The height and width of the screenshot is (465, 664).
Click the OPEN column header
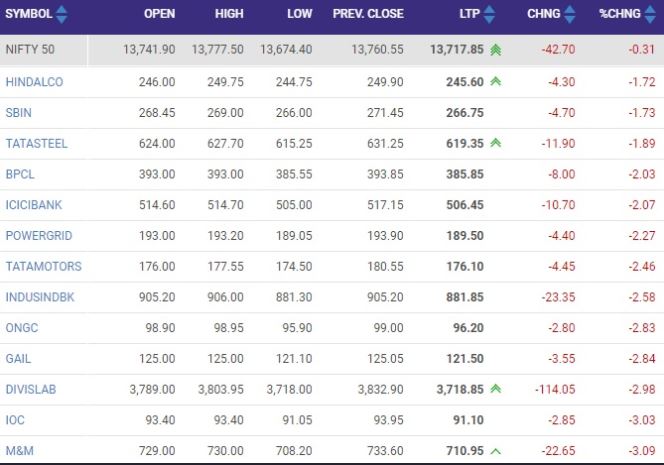click(x=160, y=15)
